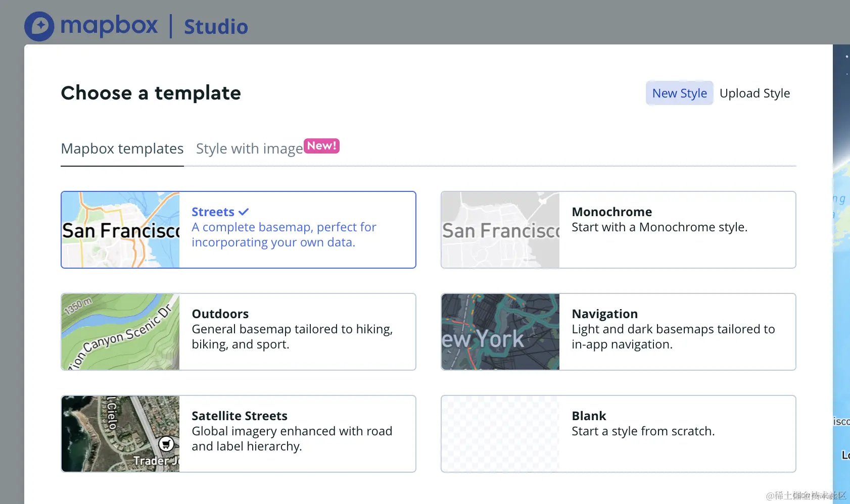Image resolution: width=850 pixels, height=504 pixels.
Task: Select the New Style button
Action: coord(679,93)
